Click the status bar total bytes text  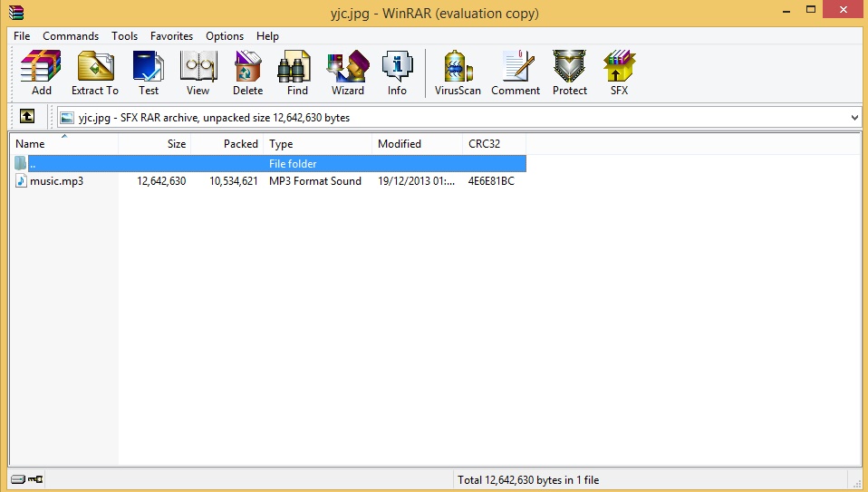point(528,480)
